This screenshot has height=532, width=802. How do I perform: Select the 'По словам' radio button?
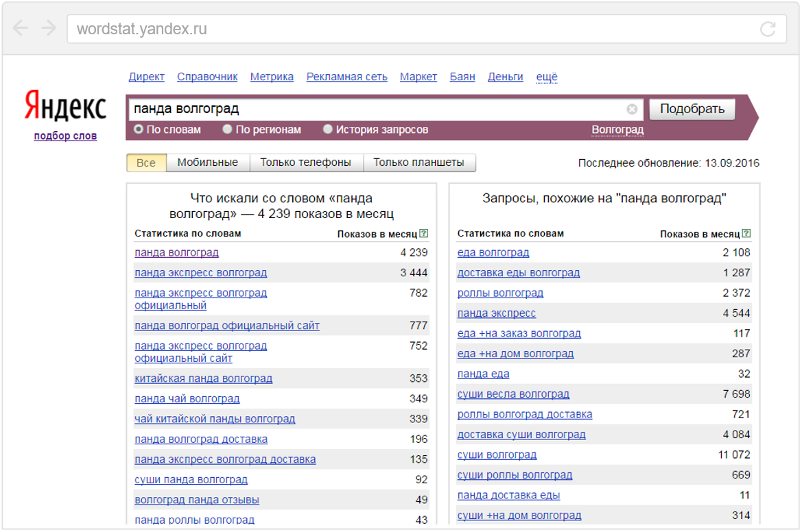click(x=139, y=130)
